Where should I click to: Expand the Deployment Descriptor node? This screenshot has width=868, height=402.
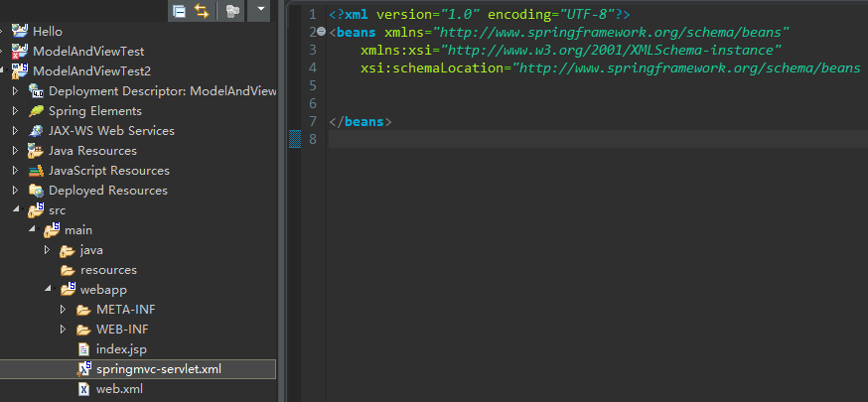pos(16,90)
